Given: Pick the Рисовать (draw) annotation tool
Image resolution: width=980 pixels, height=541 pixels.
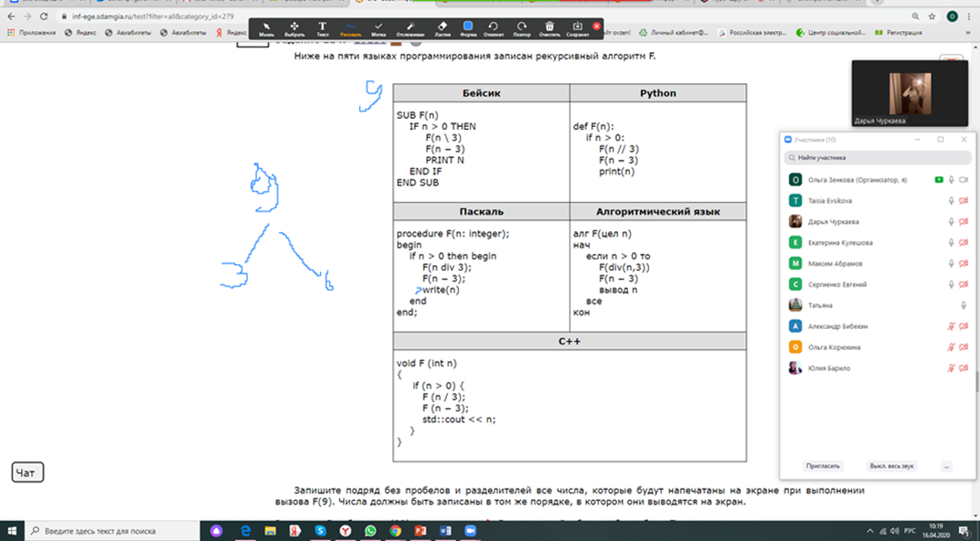Looking at the screenshot, I should pos(351,28).
